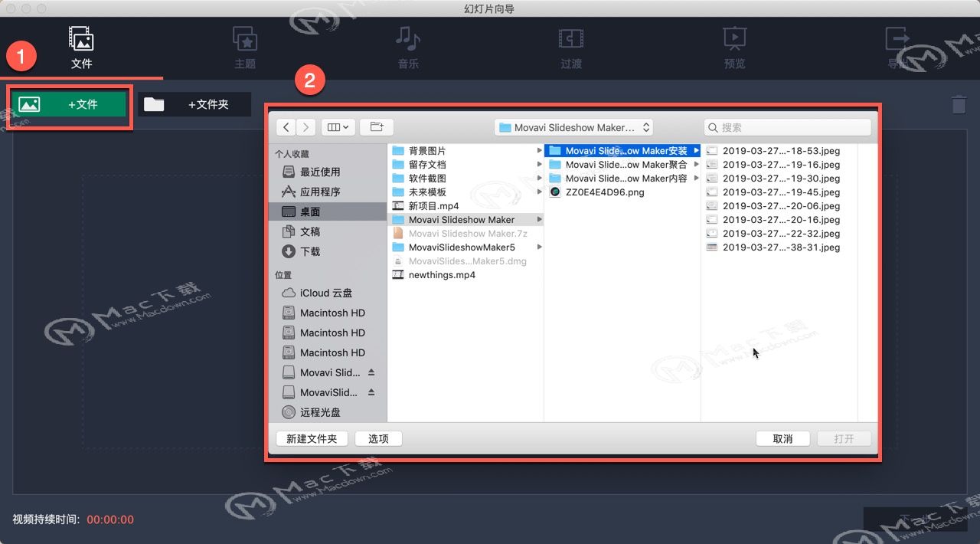Click the trash can delete icon
980x544 pixels.
tap(959, 104)
